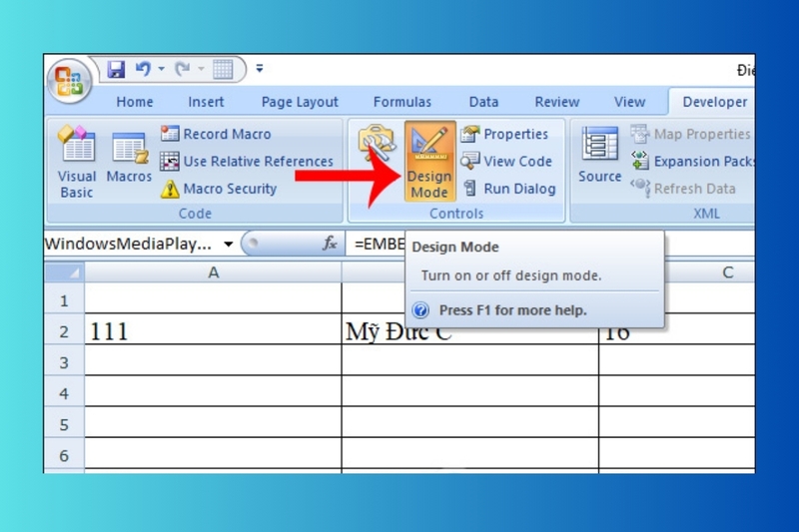The height and width of the screenshot is (532, 799).
Task: Open the Macros list
Action: click(129, 159)
